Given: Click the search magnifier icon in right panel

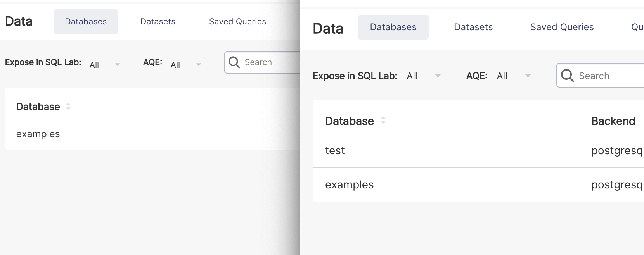Looking at the screenshot, I should pos(567,76).
